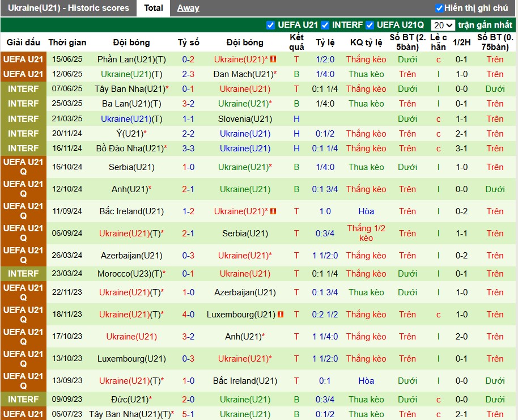Click the Serbia(U21) team in 06/09/24 row
The image size is (518, 420).
coord(245,234)
